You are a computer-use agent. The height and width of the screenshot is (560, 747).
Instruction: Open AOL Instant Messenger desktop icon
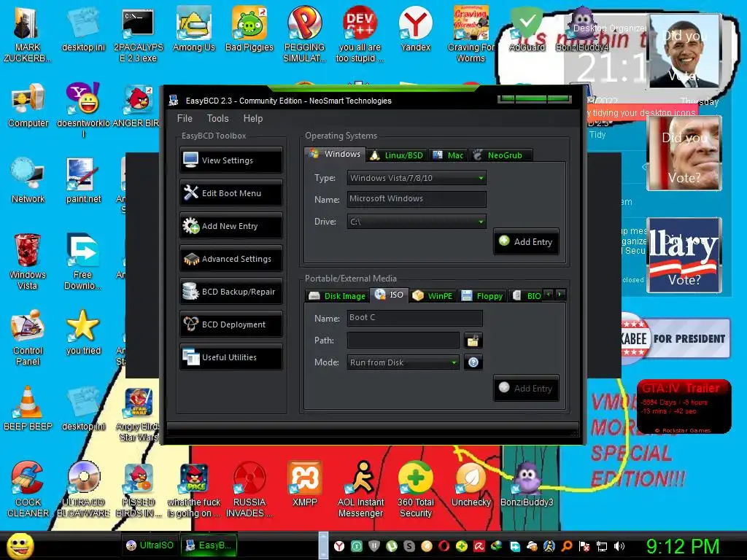coord(360,489)
